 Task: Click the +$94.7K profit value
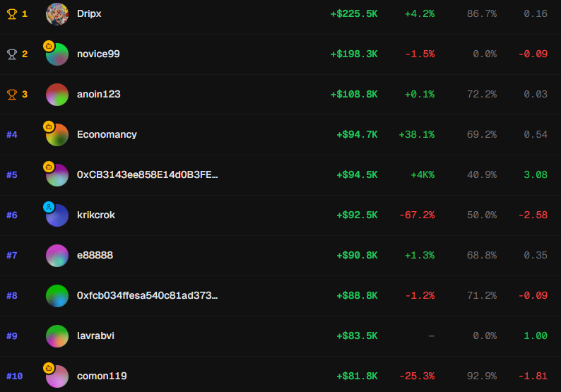357,134
